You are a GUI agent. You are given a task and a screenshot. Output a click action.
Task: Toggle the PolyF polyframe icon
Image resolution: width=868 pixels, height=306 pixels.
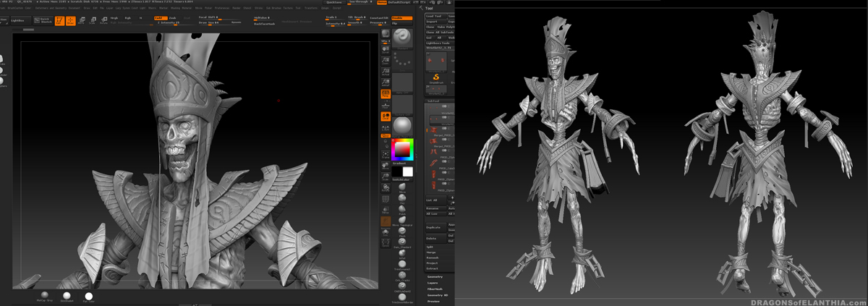[386, 199]
